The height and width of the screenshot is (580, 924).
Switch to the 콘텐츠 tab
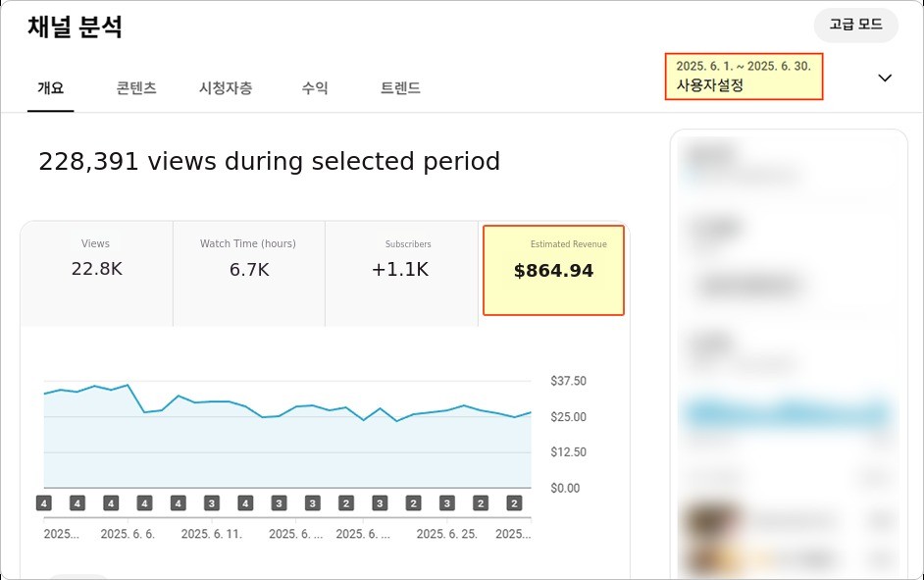(136, 87)
